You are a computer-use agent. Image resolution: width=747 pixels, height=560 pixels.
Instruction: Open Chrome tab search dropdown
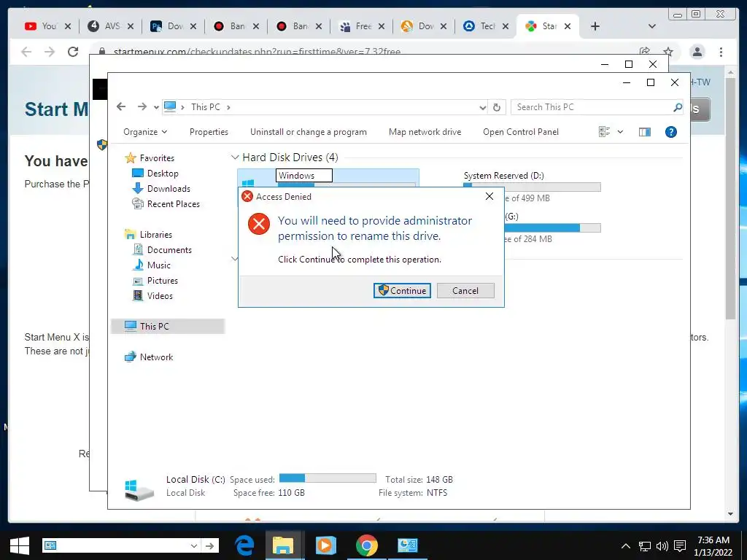(651, 26)
